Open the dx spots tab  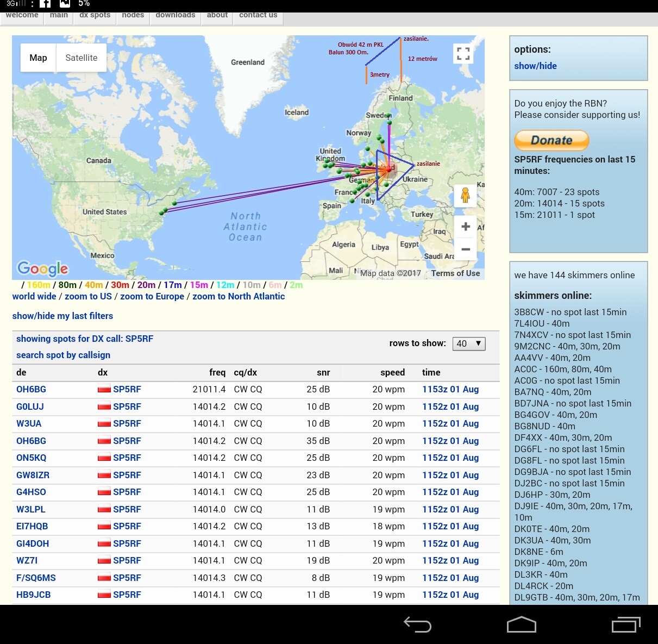[95, 15]
